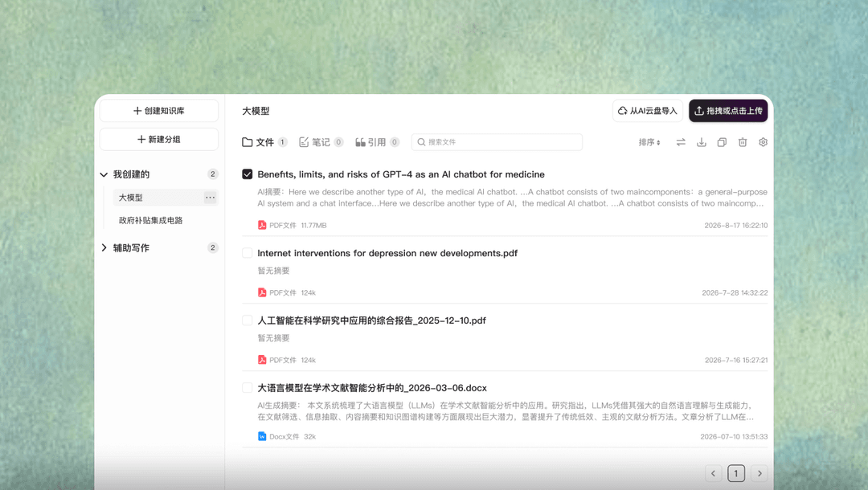Click the trash delete icon
This screenshot has height=490, width=868.
coord(743,142)
